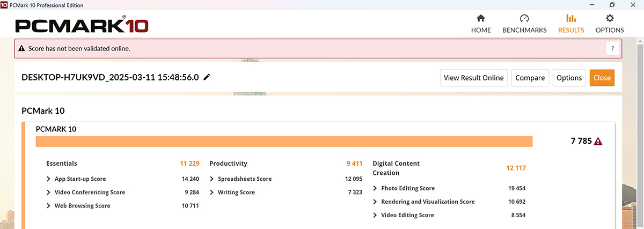The image size is (644, 229).
Task: Click 'Score has not been validated online' message
Action: click(x=79, y=48)
